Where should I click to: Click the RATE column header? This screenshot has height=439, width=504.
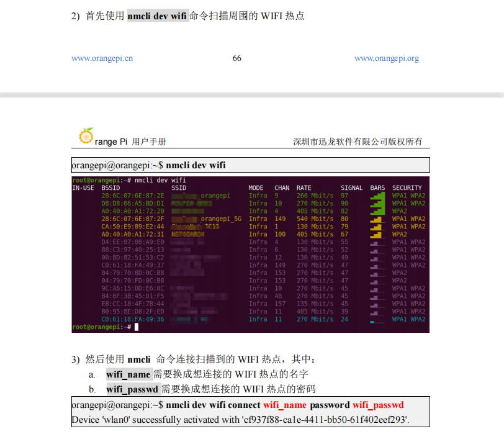304,188
